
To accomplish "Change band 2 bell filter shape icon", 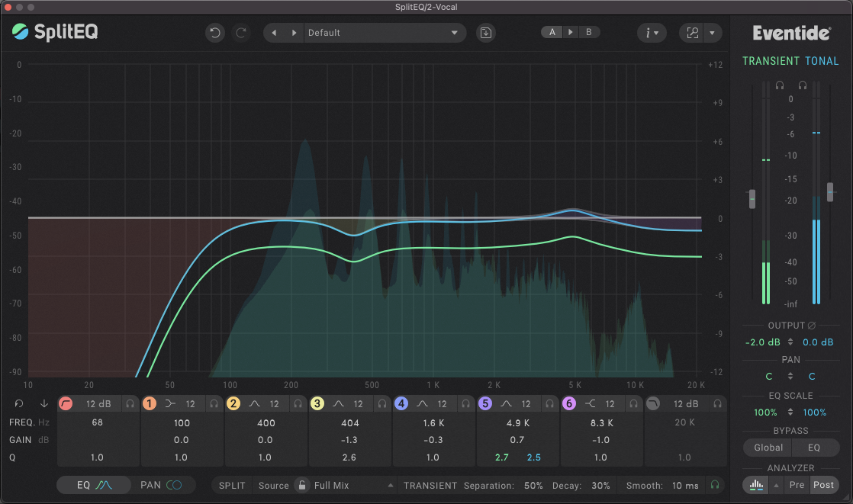I will click(x=254, y=403).
